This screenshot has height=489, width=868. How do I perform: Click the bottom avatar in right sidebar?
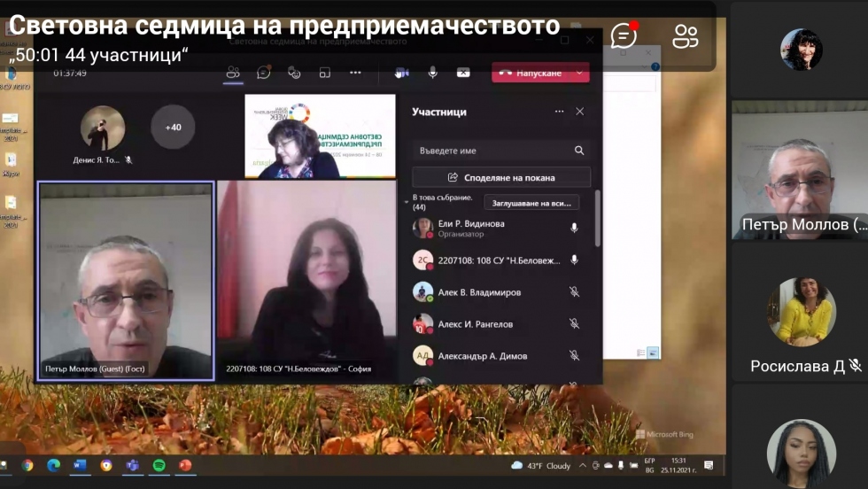(x=801, y=453)
